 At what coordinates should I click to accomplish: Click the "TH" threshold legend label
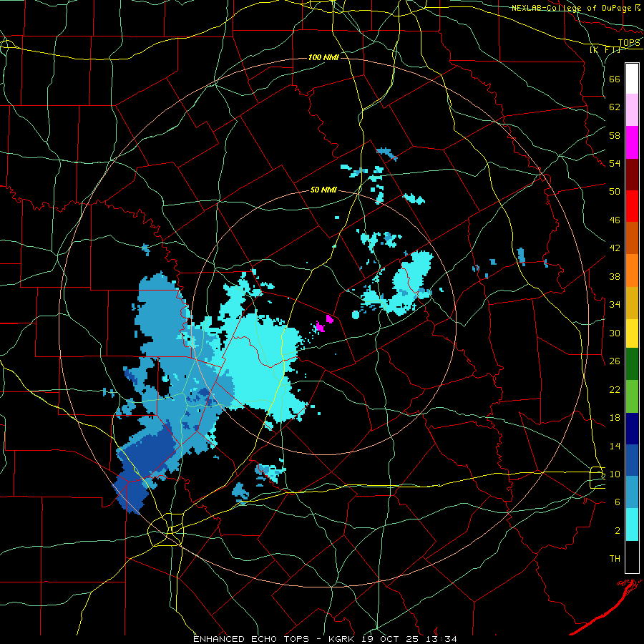click(x=615, y=559)
